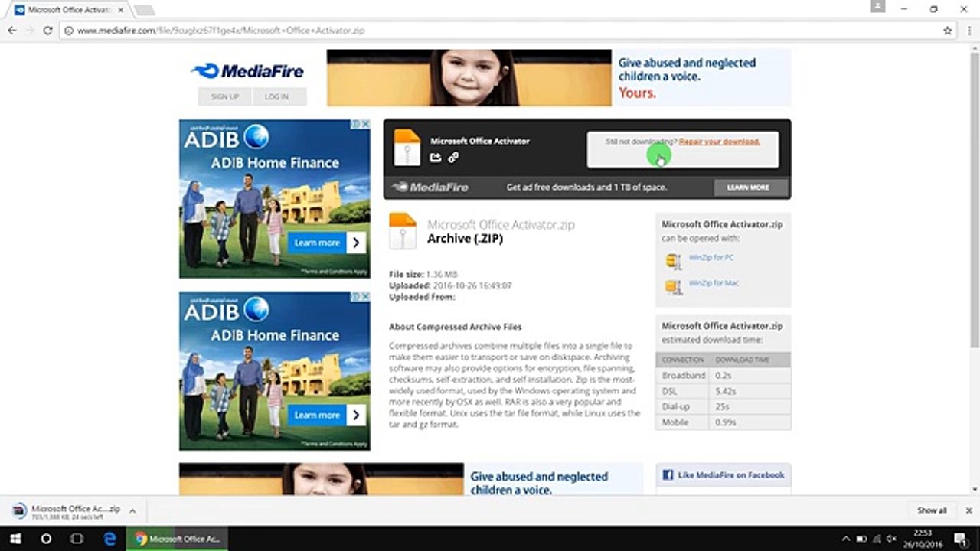Screen dimensions: 980x551
Task: Click the copy link chain icon
Action: tap(453, 158)
